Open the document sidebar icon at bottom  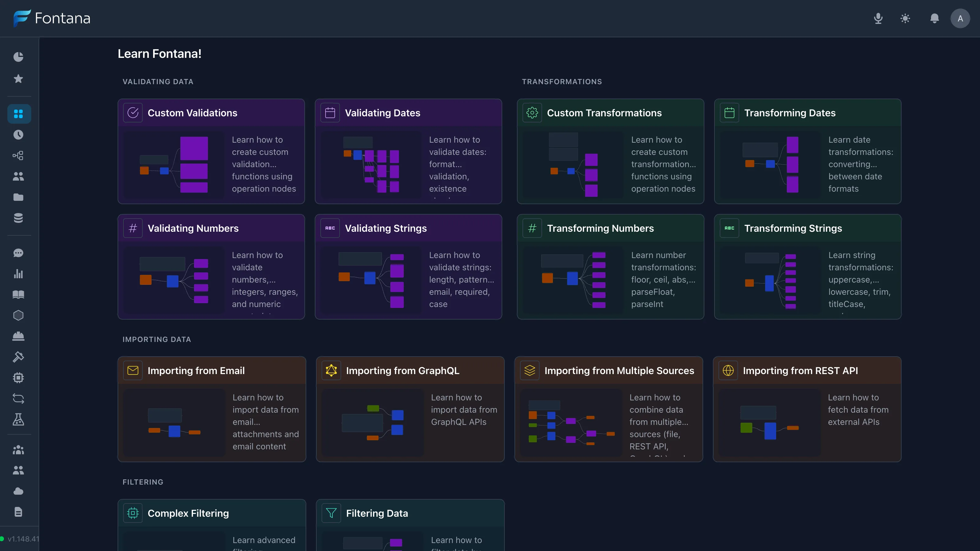pyautogui.click(x=18, y=512)
